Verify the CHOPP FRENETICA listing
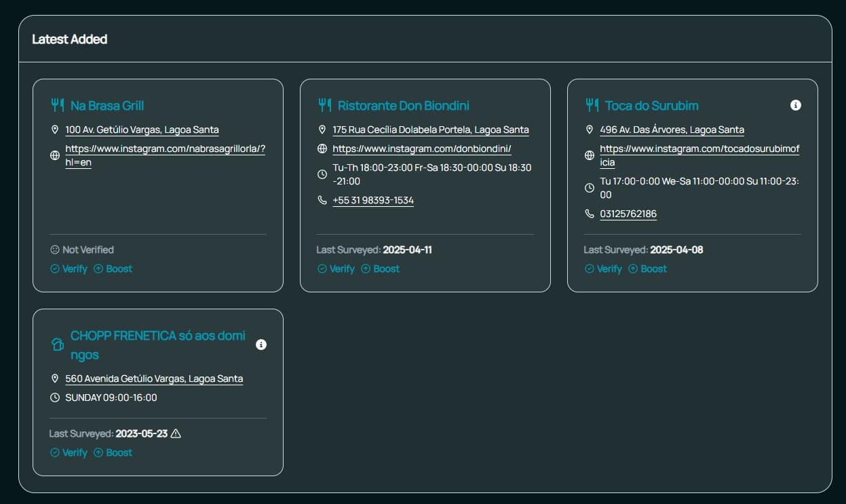Viewport: 846px width, 504px height. [x=69, y=452]
